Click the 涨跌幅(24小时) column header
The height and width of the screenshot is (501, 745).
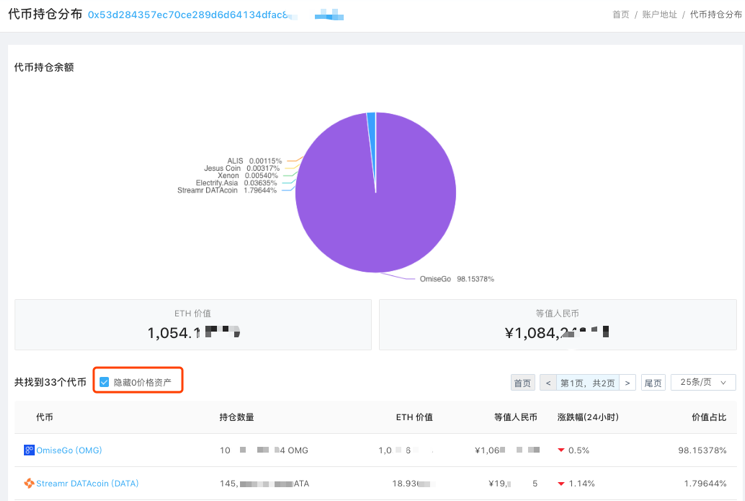pos(588,417)
